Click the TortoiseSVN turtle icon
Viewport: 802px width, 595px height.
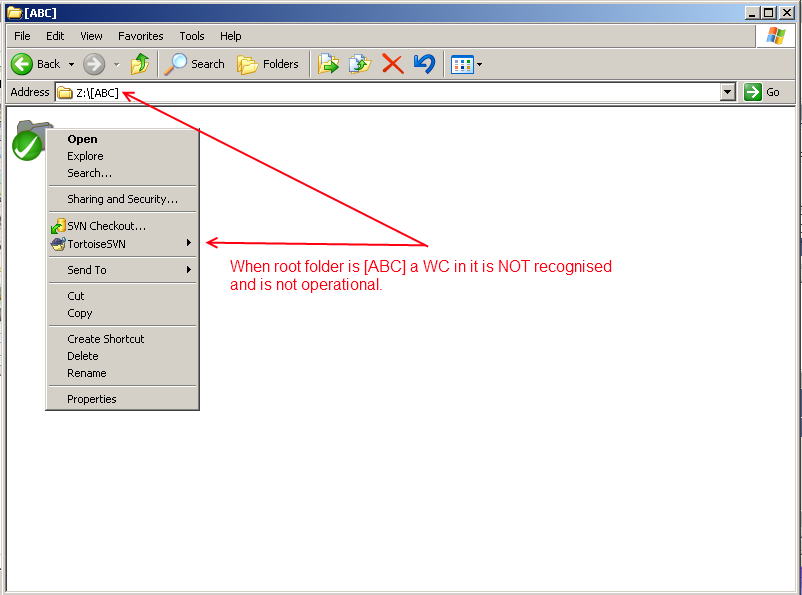click(x=58, y=244)
